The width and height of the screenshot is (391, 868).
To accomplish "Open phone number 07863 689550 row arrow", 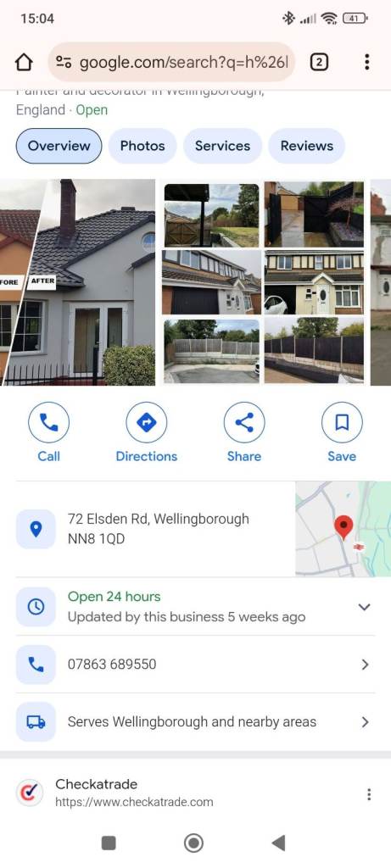I will pyautogui.click(x=365, y=665).
